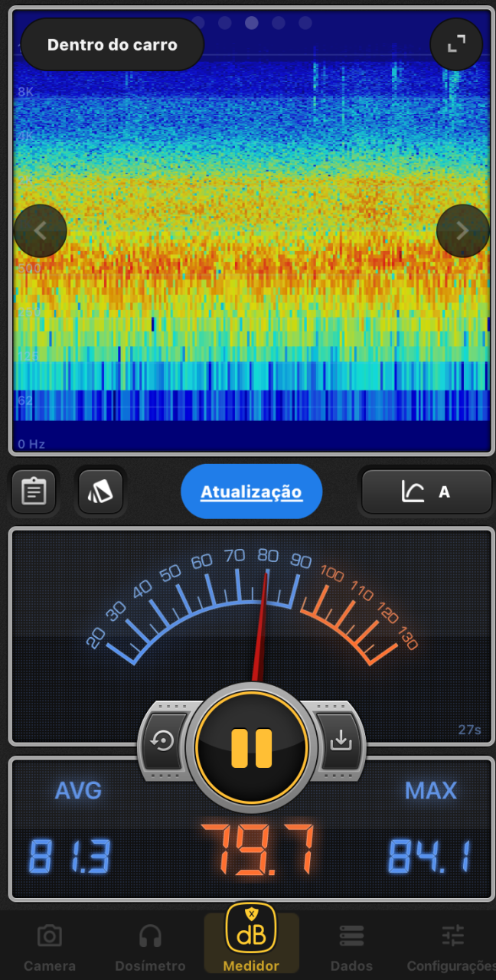The height and width of the screenshot is (980, 496).
Task: Expand the spectrogram to fullscreen
Action: coord(456,44)
